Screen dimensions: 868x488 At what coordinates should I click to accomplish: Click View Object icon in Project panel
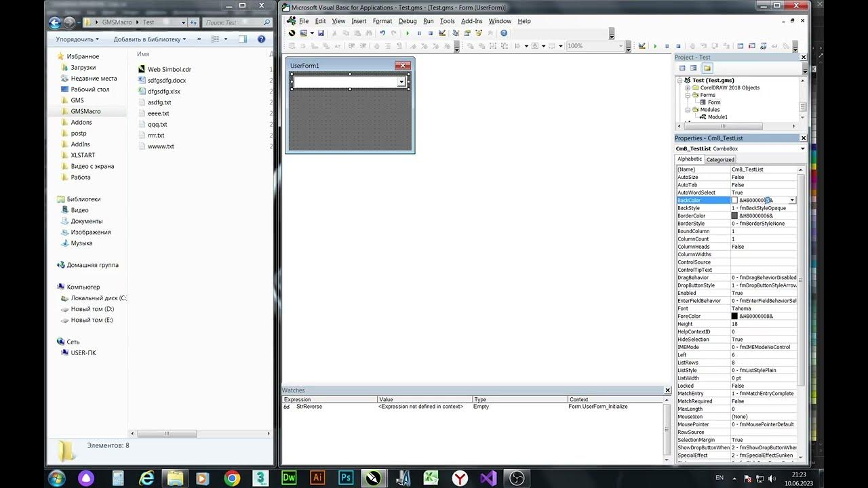tap(693, 68)
